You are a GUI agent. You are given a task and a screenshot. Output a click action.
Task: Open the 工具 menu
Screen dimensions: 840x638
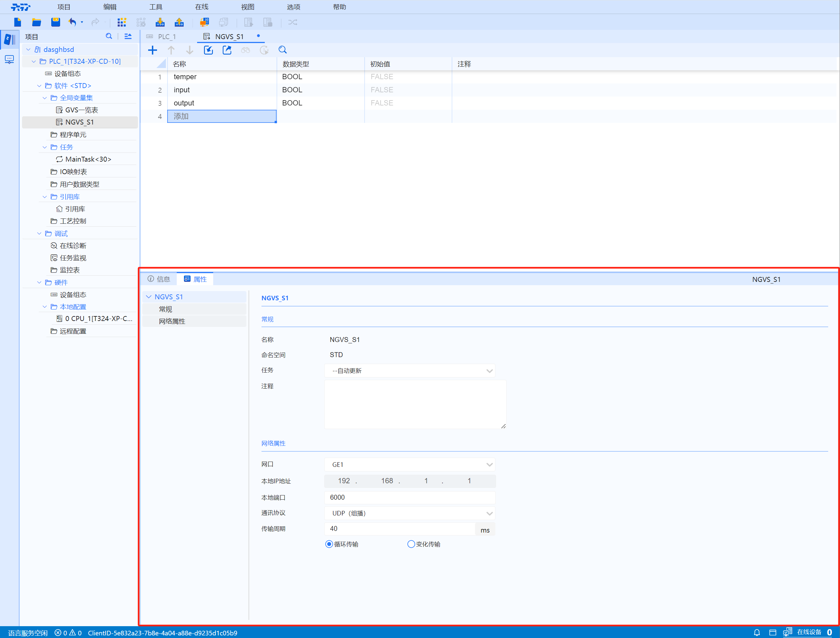coord(156,7)
